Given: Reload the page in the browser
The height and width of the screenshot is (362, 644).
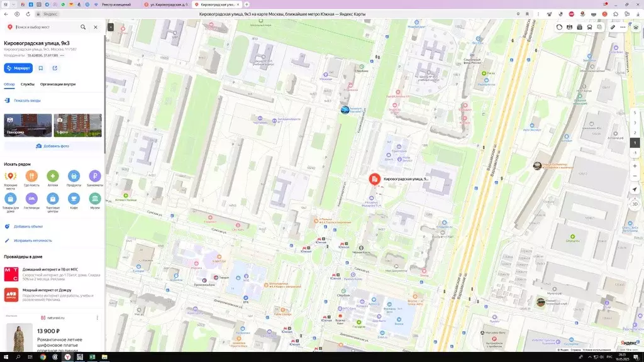Looking at the screenshot, I should coord(28,14).
